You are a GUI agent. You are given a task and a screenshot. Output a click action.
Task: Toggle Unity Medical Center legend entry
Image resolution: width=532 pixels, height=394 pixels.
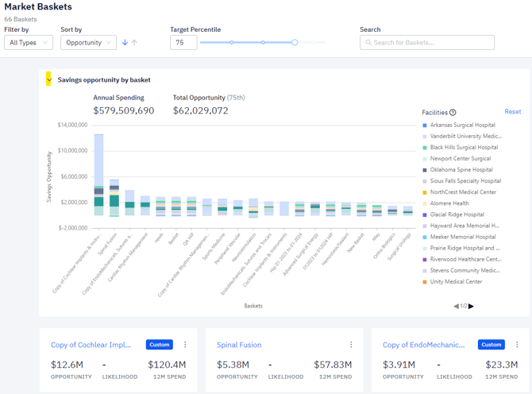coord(456,282)
